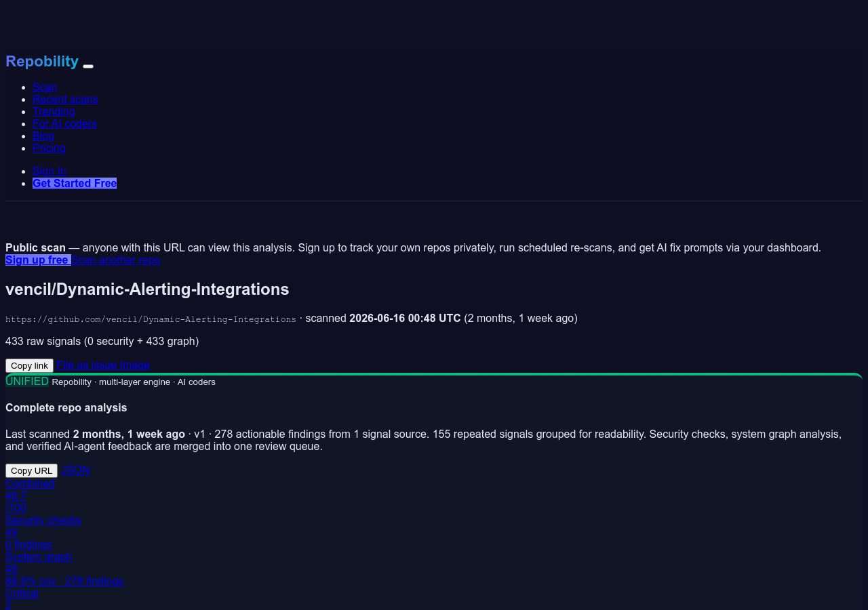
Task: Open the Security checks link
Action: (43, 520)
